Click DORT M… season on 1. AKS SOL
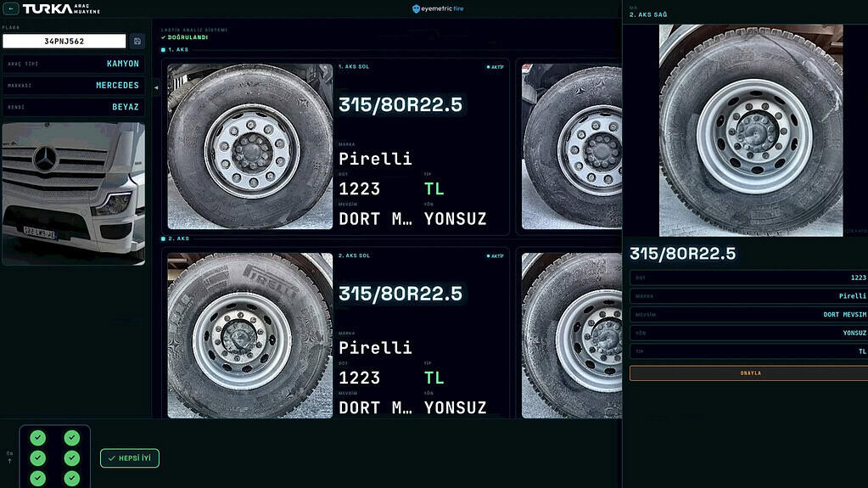 point(375,219)
